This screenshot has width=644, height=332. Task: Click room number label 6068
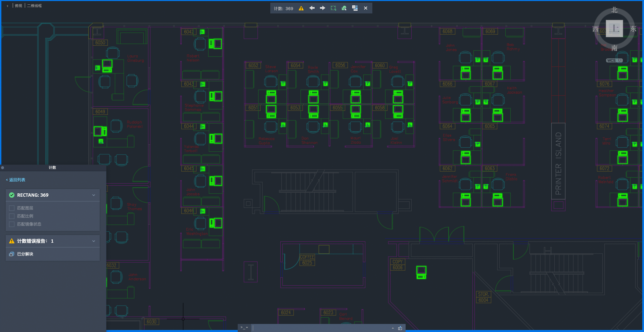(447, 31)
